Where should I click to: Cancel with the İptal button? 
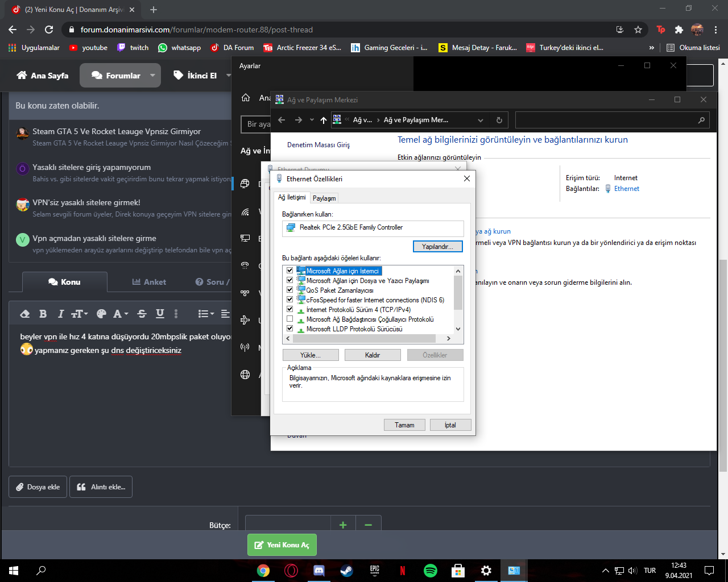coord(450,425)
